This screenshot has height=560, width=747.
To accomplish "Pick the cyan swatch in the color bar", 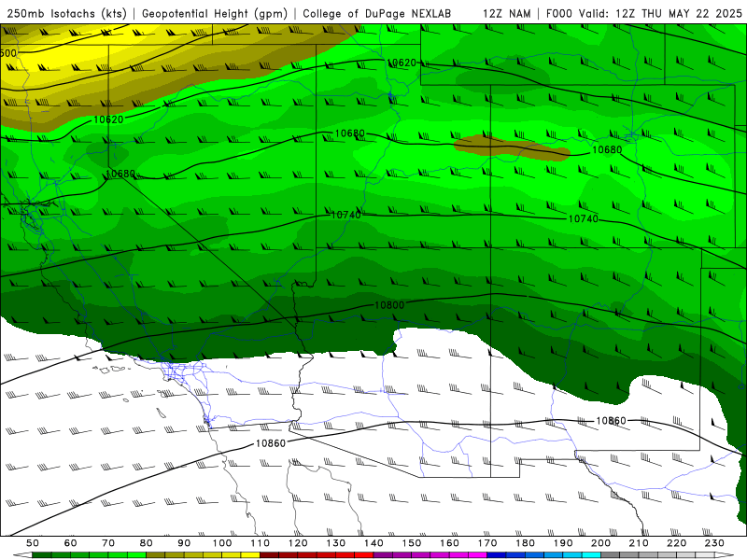I will [x=591, y=555].
